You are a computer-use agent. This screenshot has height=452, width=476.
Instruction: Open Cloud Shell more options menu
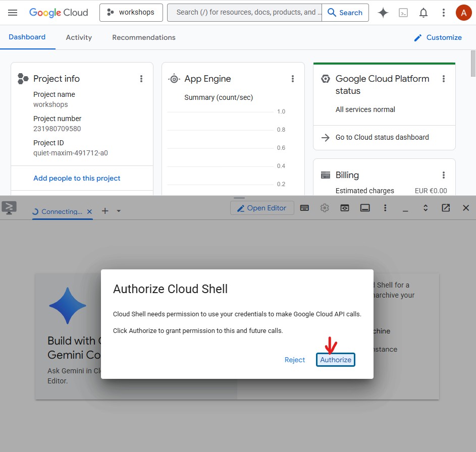385,208
